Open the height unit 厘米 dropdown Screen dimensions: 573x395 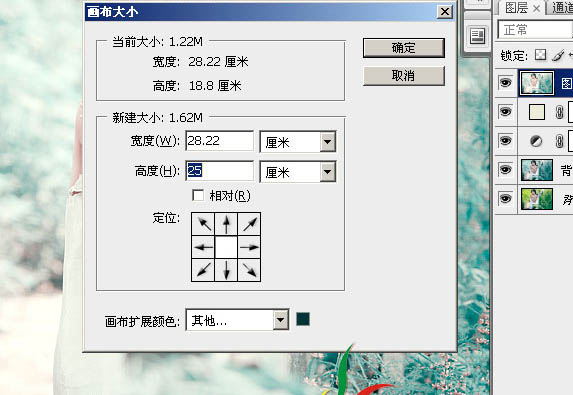coord(328,172)
